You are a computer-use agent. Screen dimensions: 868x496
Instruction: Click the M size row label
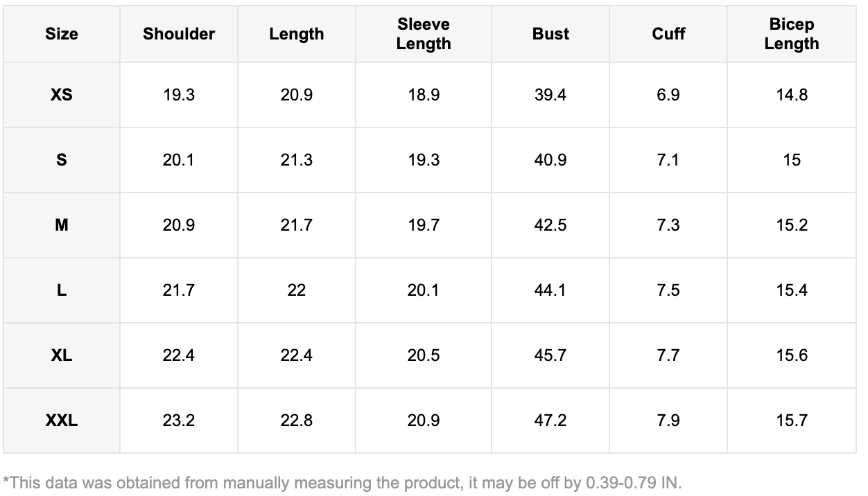point(62,225)
